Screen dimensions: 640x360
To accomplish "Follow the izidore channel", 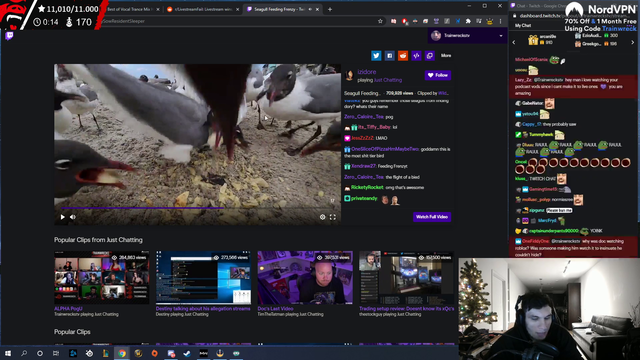I will [x=438, y=75].
